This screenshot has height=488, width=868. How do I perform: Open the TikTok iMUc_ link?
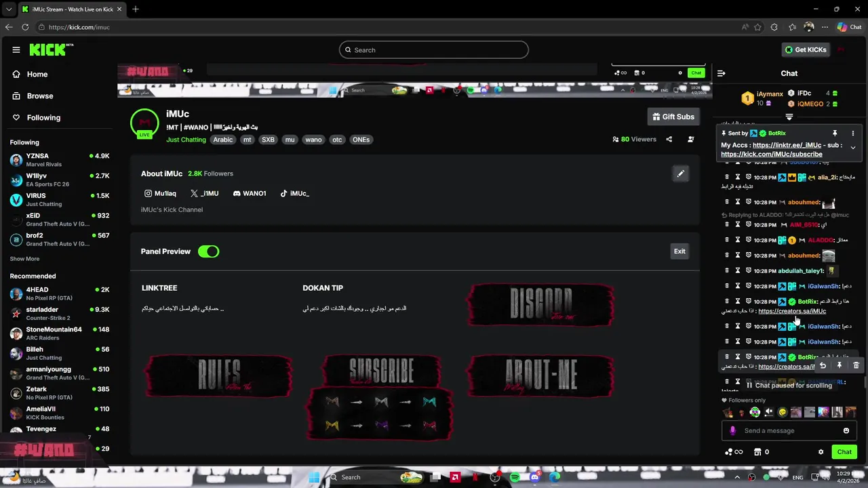click(294, 193)
